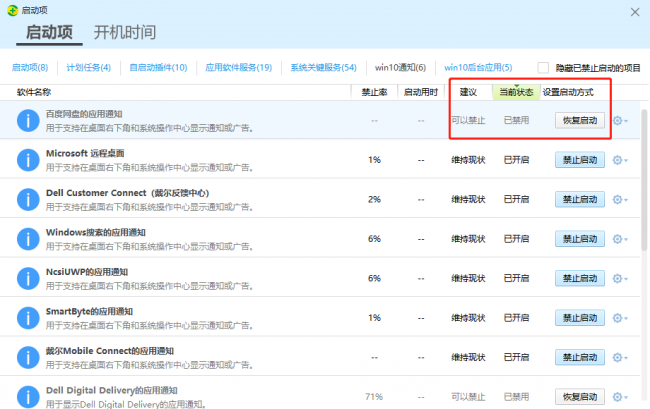Screen dimensions: 650x409
Task: Click info icon for 戴尔Mobile Connect的应用通知
Action: tap(28, 357)
